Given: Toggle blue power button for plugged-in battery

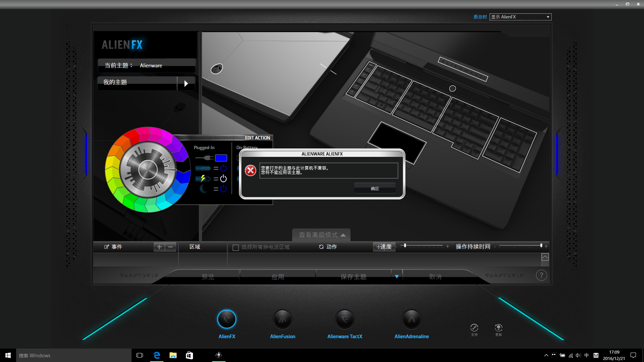Looking at the screenshot, I should pos(224,168).
